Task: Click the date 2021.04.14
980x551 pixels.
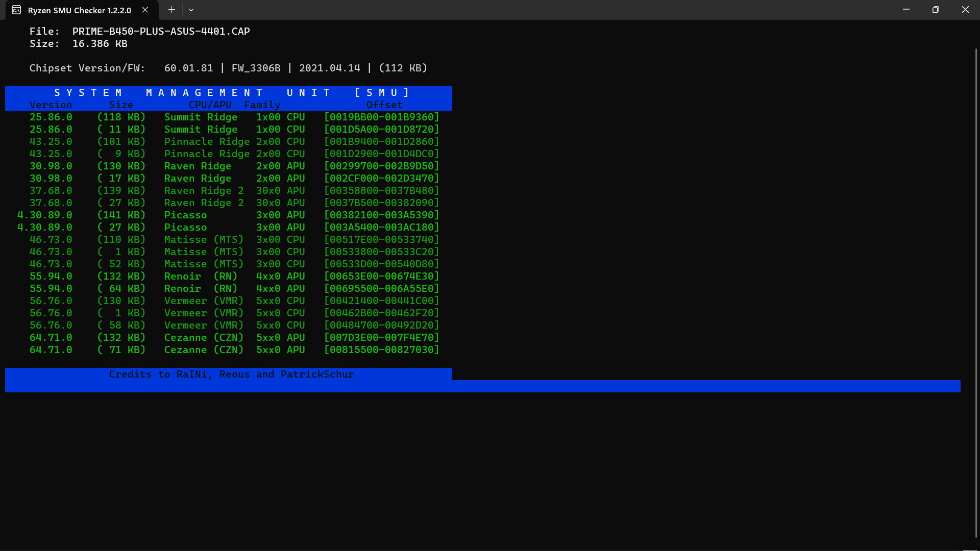Action: 330,68
